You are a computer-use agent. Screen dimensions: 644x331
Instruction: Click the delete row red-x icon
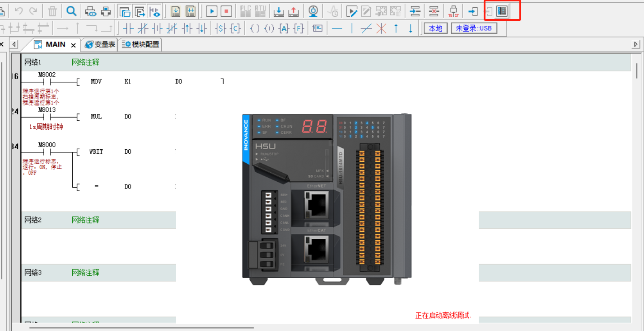(434, 11)
